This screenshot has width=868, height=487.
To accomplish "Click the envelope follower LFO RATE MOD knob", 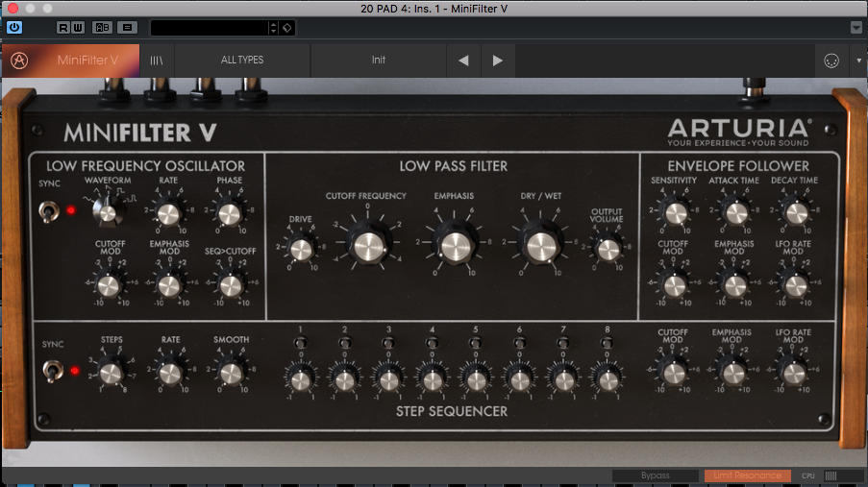I will (x=796, y=285).
